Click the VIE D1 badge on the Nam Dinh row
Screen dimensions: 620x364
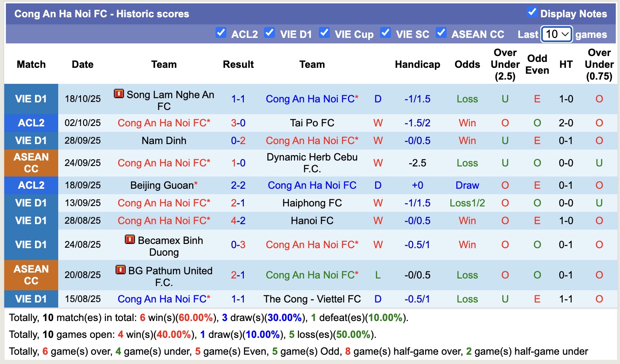pyautogui.click(x=31, y=140)
